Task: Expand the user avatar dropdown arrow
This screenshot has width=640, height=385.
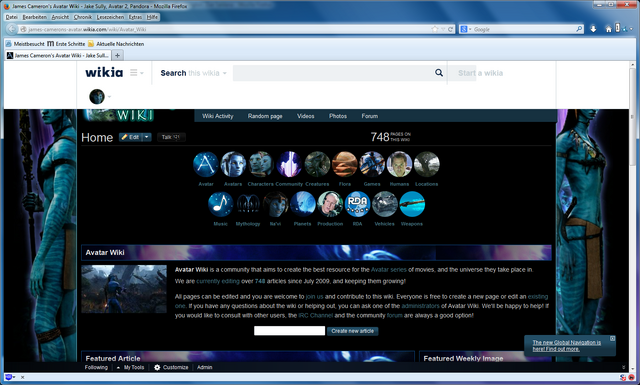Action: point(109,97)
